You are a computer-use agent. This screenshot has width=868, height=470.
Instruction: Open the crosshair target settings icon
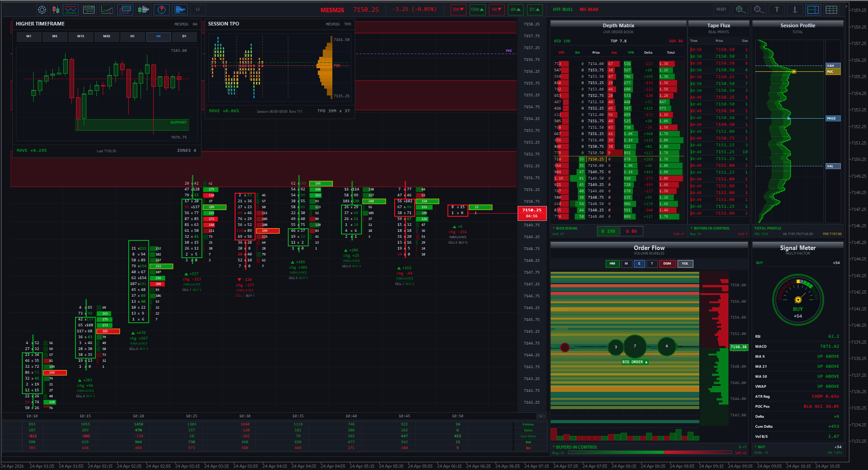[x=42, y=10]
